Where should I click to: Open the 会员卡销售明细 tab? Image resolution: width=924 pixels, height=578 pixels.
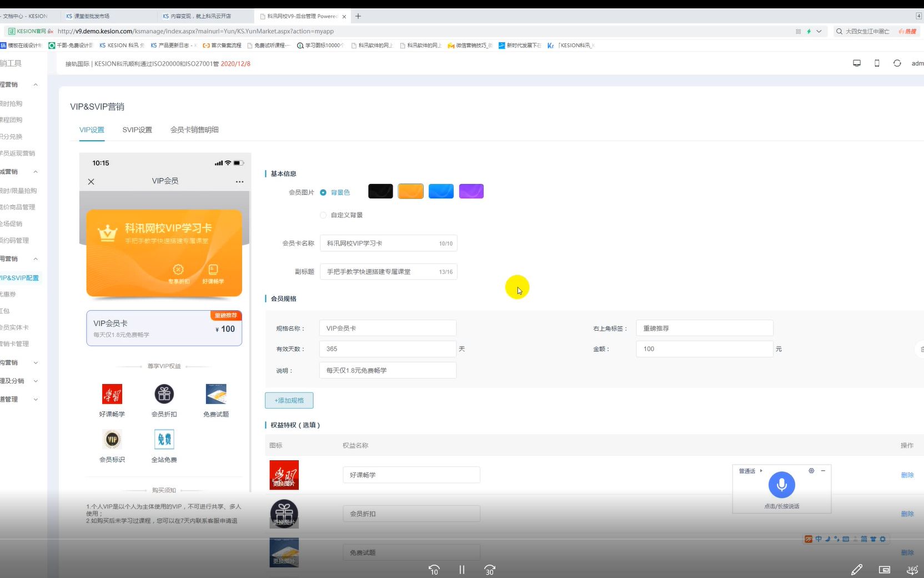194,129
